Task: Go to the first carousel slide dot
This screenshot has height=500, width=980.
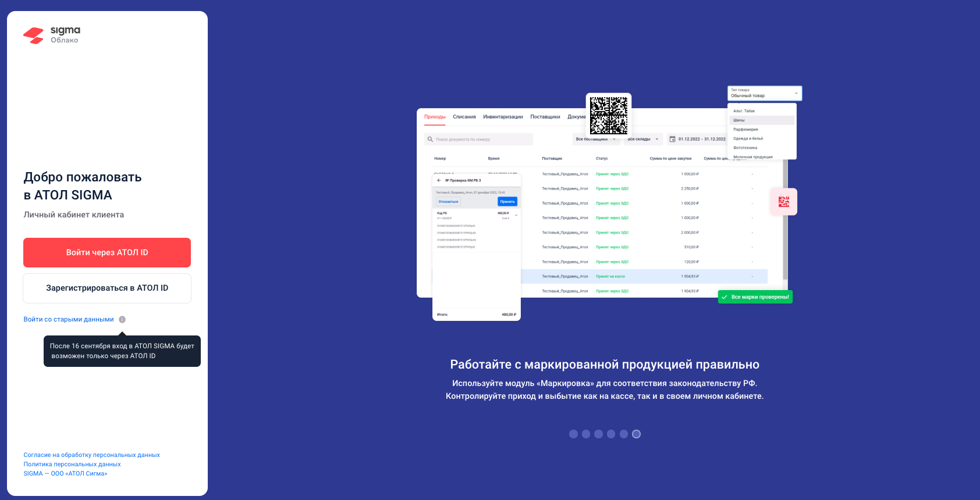Action: pyautogui.click(x=573, y=434)
